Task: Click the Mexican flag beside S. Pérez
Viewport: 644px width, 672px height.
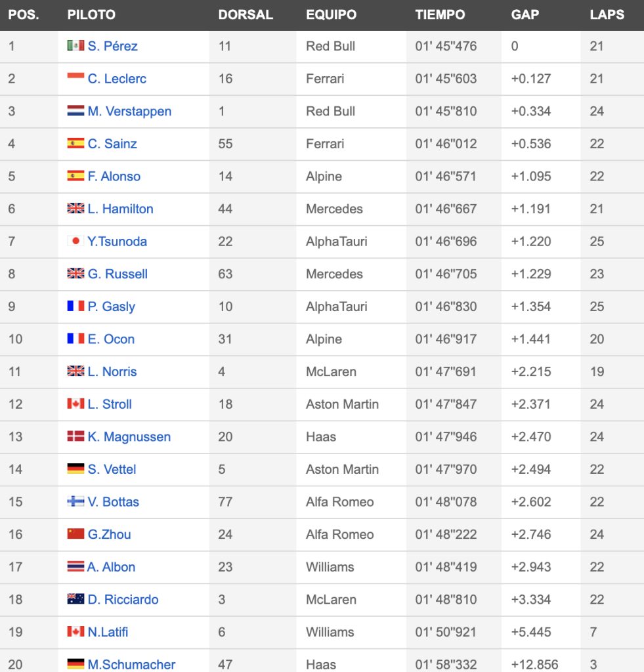Action: (75, 45)
